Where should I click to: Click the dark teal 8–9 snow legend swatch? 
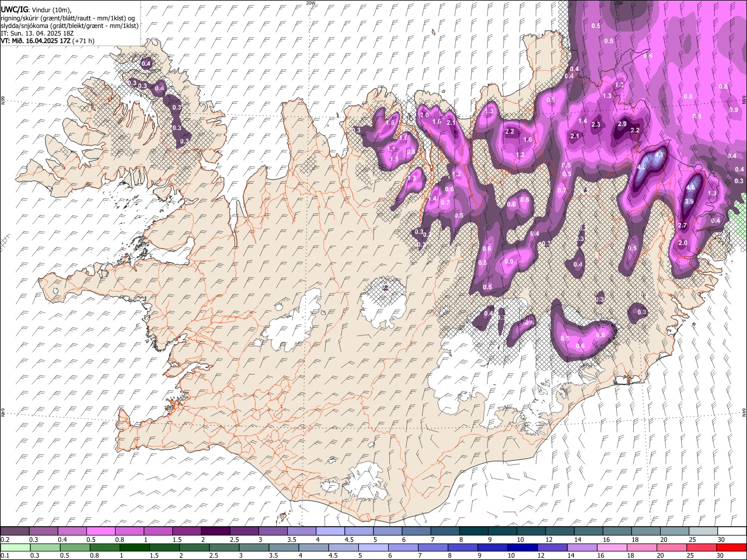[x=473, y=531]
